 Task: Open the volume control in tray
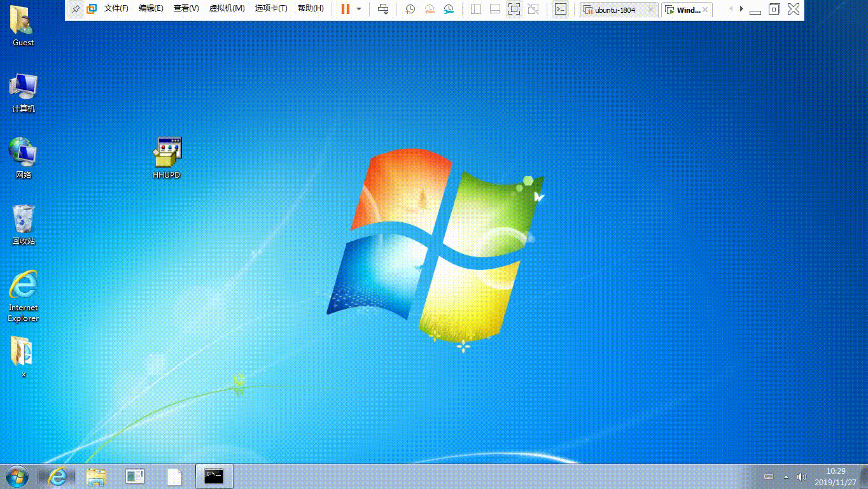coord(802,476)
